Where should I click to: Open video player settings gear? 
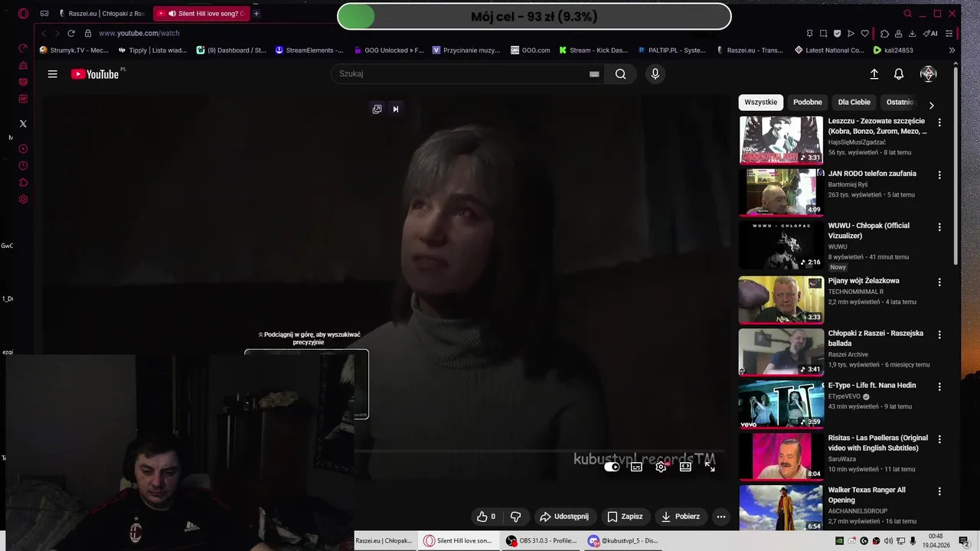point(661,467)
